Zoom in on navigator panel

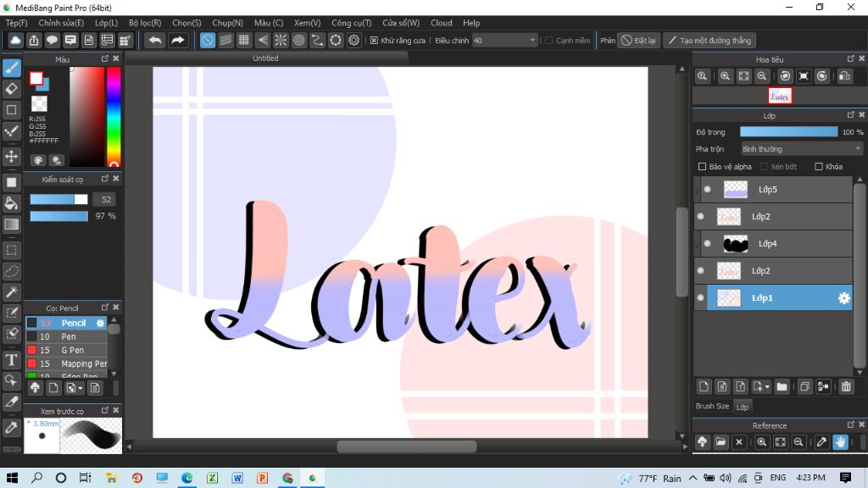(726, 76)
